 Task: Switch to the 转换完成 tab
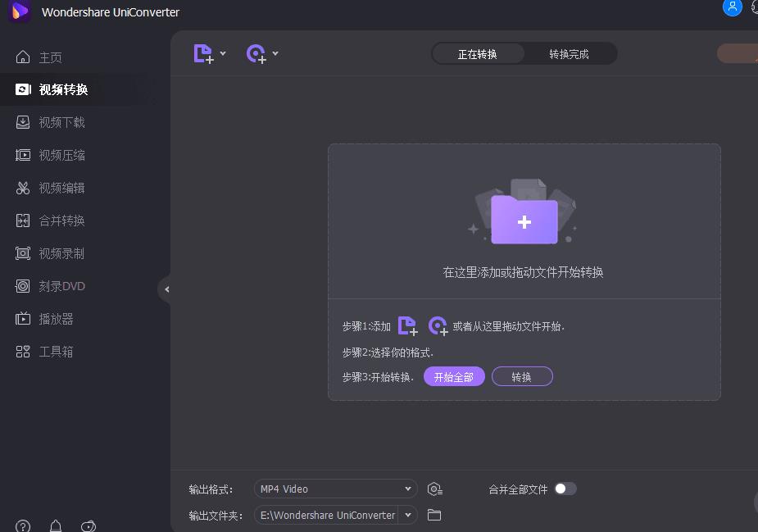570,52
